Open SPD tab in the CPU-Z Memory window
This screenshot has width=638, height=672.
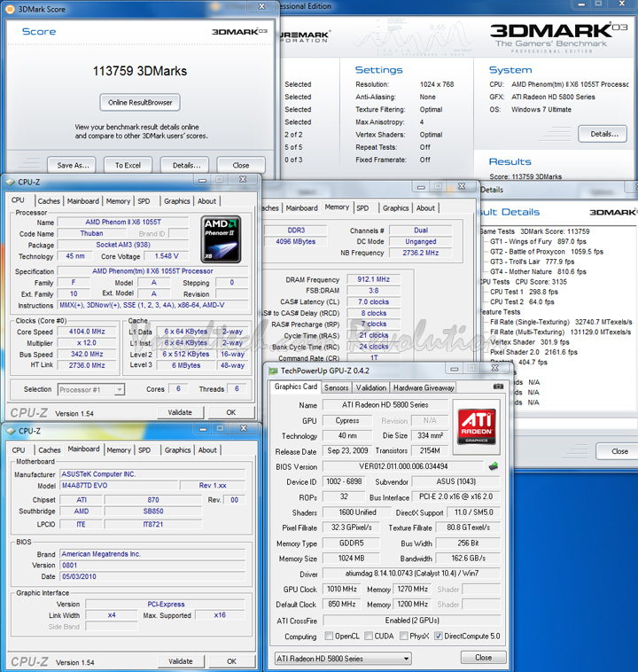click(x=362, y=207)
